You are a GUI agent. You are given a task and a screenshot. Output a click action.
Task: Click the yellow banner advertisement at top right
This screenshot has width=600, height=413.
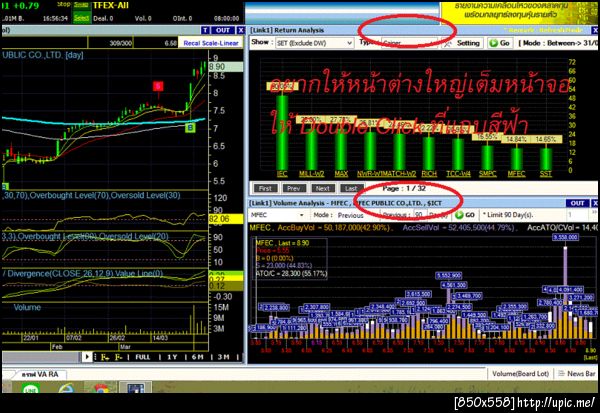pyautogui.click(x=519, y=13)
